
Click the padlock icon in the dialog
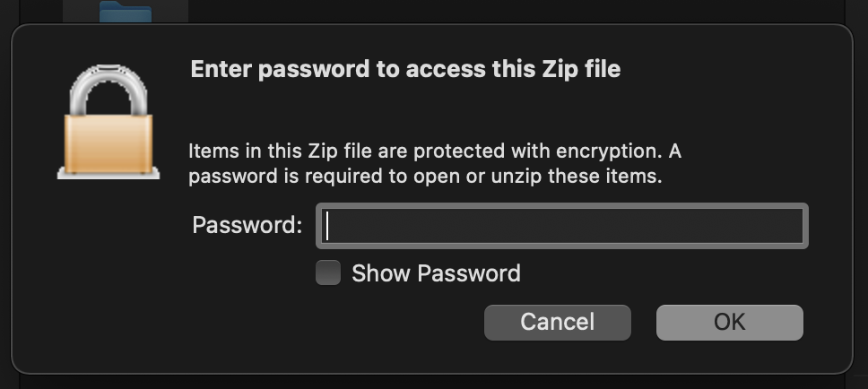tap(108, 122)
